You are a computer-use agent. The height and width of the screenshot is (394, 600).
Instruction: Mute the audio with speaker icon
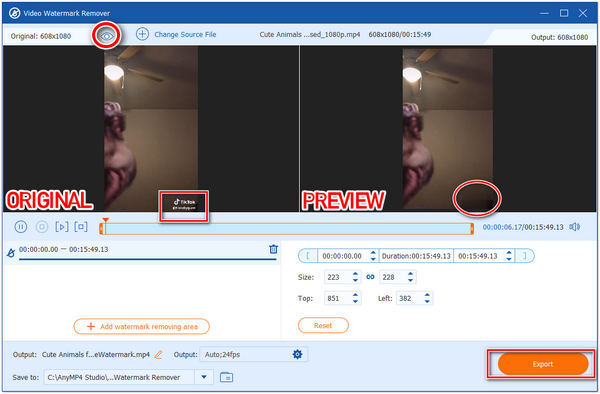(x=574, y=227)
